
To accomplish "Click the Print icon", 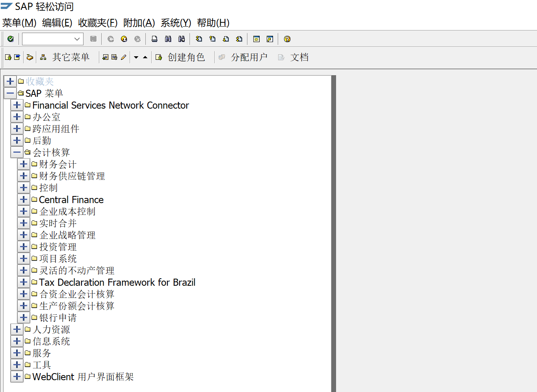I will point(155,39).
